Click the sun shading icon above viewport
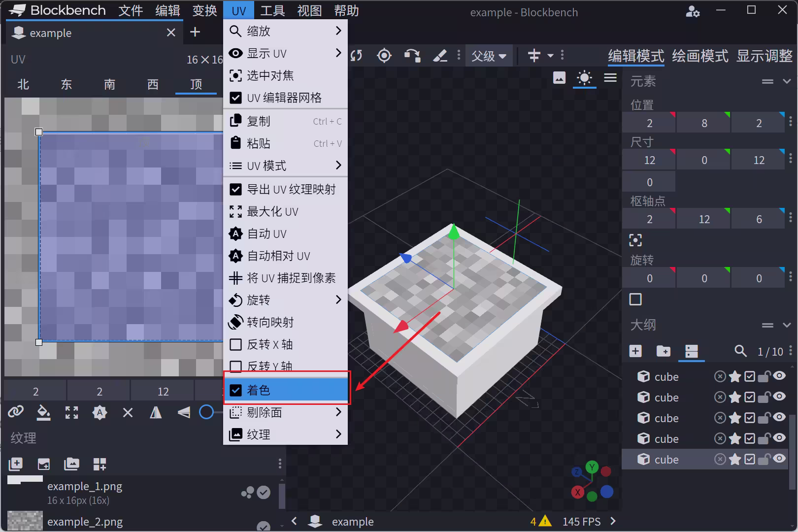This screenshot has width=798, height=532. 584,78
